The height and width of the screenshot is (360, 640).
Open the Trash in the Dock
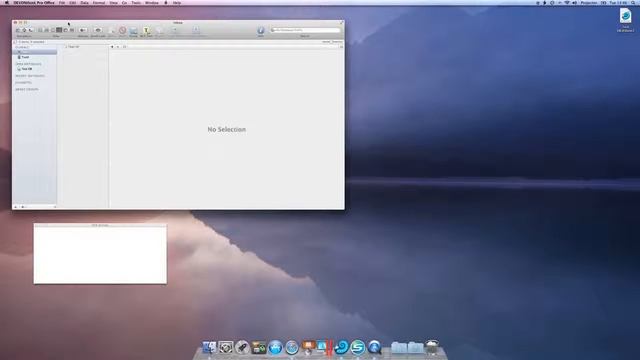[x=432, y=347]
